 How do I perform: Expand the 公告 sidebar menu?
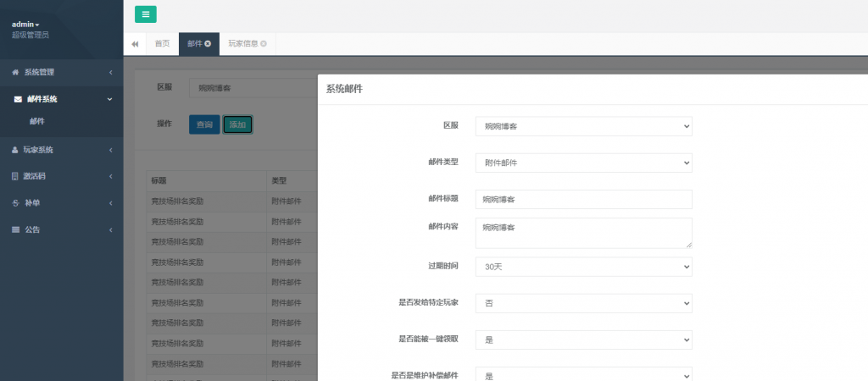(61, 229)
